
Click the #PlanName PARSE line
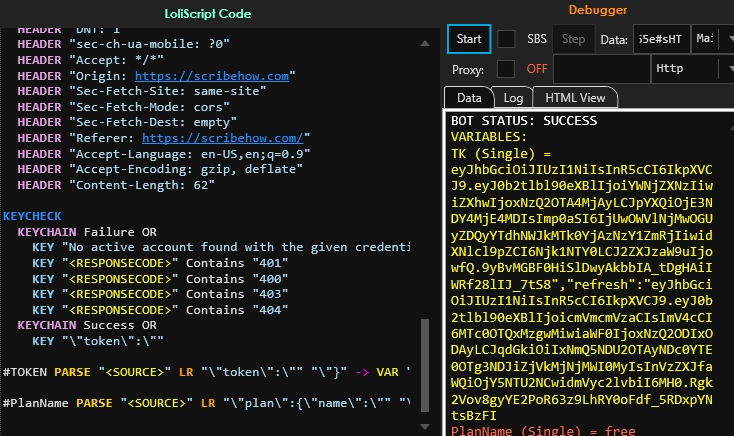click(206, 403)
